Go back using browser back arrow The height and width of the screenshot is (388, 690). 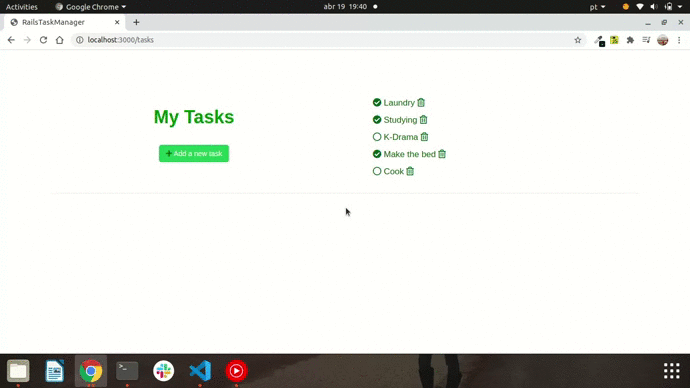click(11, 40)
